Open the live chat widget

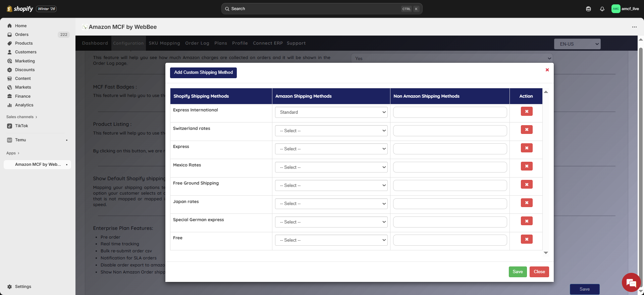(631, 283)
